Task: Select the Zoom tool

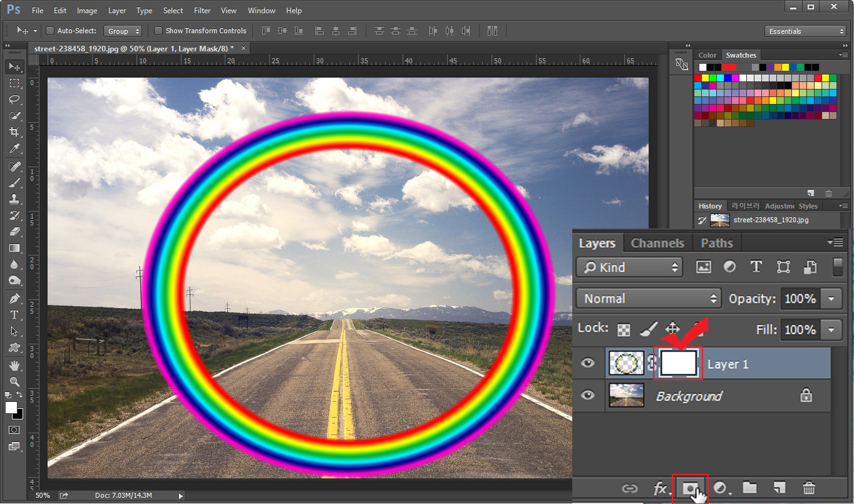Action: pyautogui.click(x=14, y=382)
